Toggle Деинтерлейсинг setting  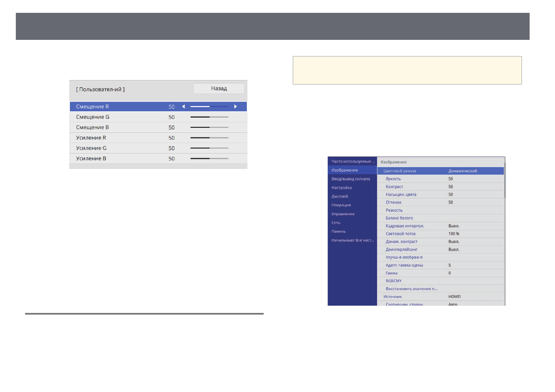(440, 250)
